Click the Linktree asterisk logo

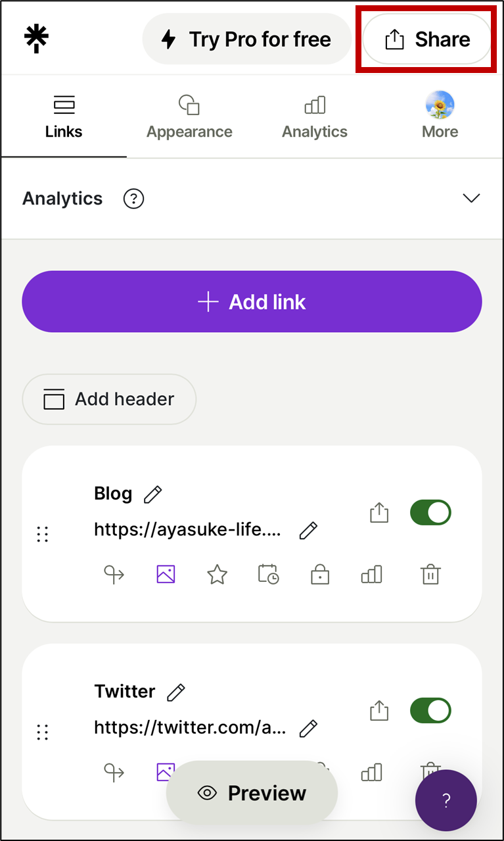(x=37, y=39)
